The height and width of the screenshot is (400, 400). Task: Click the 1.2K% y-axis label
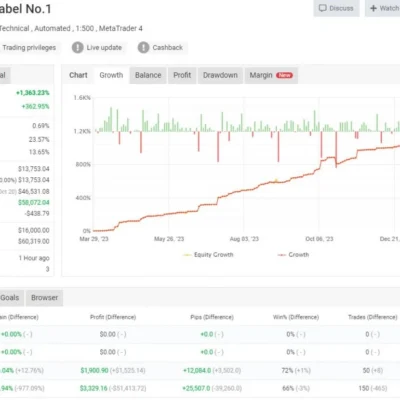click(82, 131)
